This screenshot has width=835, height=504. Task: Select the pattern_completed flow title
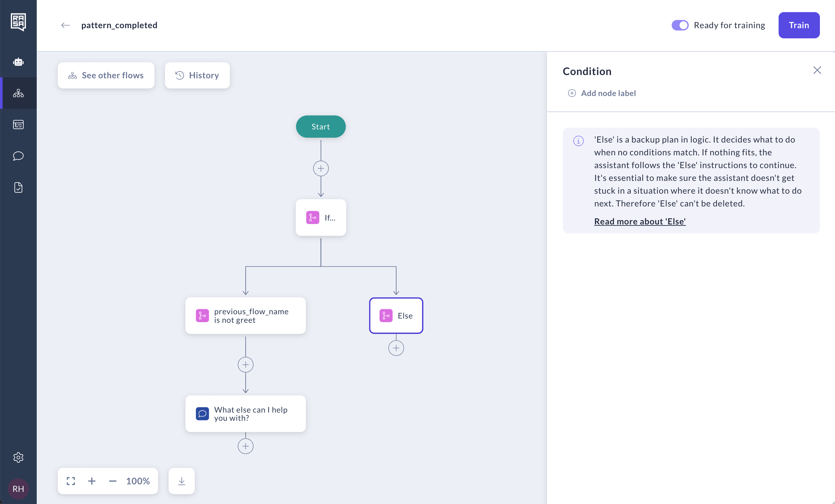click(x=119, y=25)
